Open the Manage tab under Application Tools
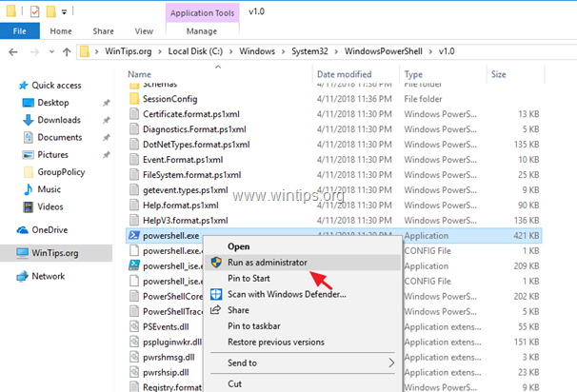Viewport: 577px width, 392px height. click(202, 31)
